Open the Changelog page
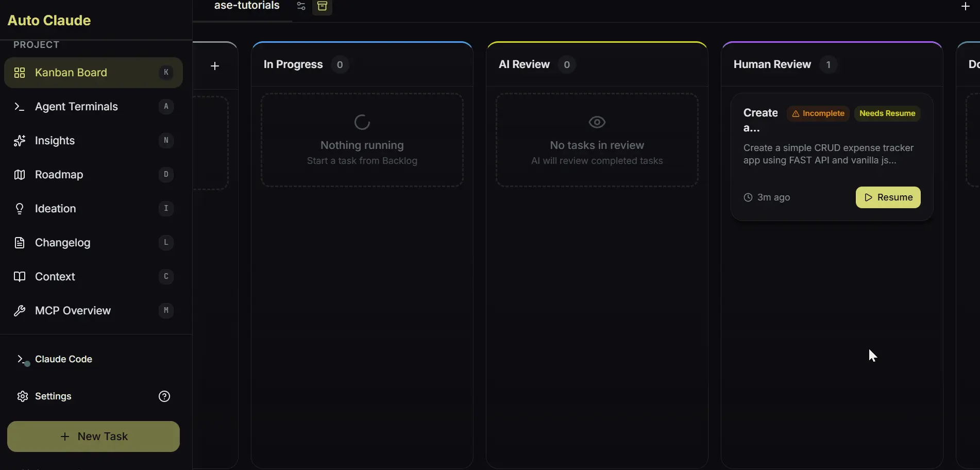The height and width of the screenshot is (470, 980). pos(62,243)
